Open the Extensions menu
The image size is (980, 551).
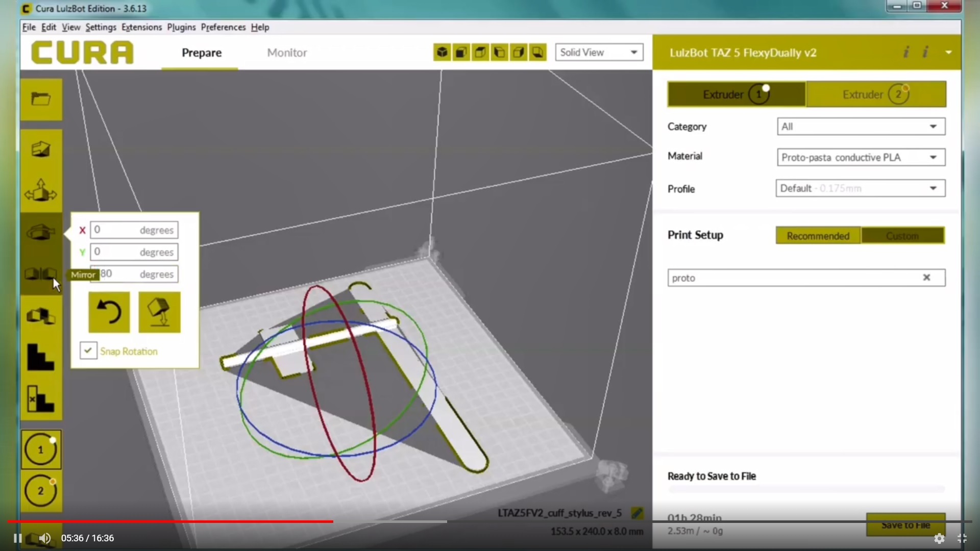141,27
